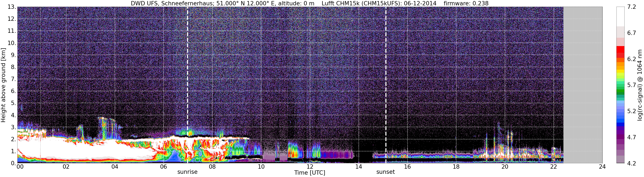The height and width of the screenshot is (177, 644).
Task: Click the 'log(rc-signal) @ 1064 nm' colorbar label
Action: 640,85
